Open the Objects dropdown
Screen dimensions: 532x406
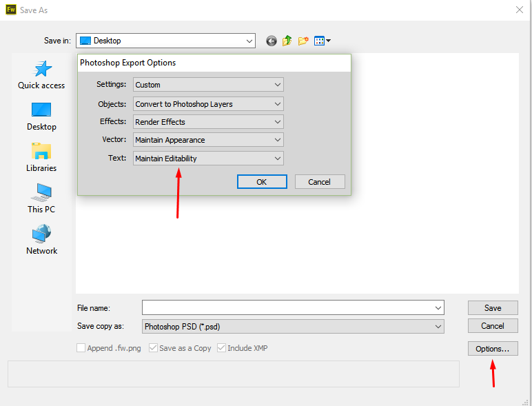click(x=208, y=104)
